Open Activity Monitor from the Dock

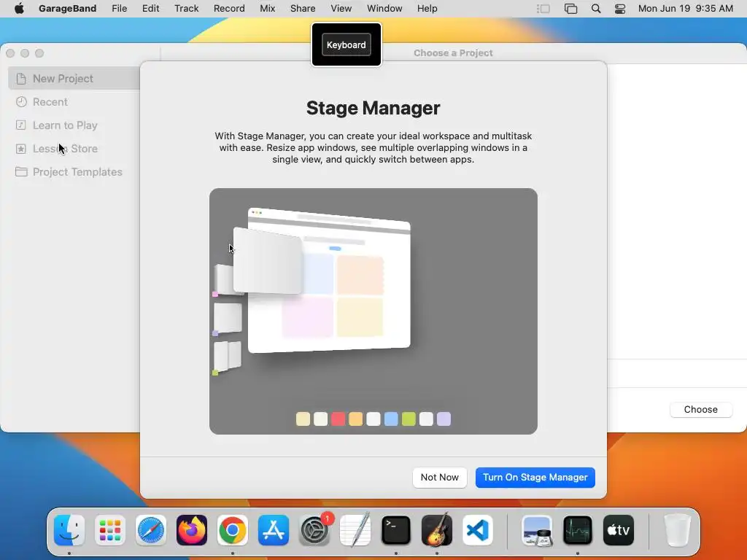(x=578, y=530)
